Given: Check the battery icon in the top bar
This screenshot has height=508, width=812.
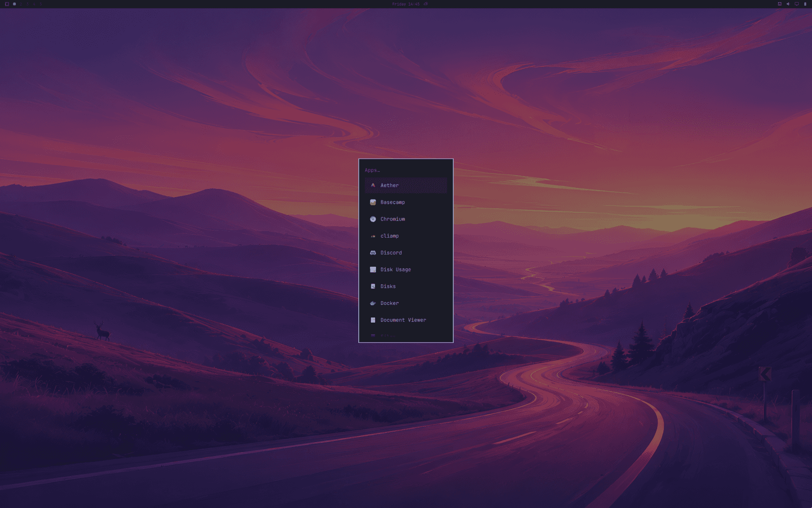Looking at the screenshot, I should (x=805, y=4).
